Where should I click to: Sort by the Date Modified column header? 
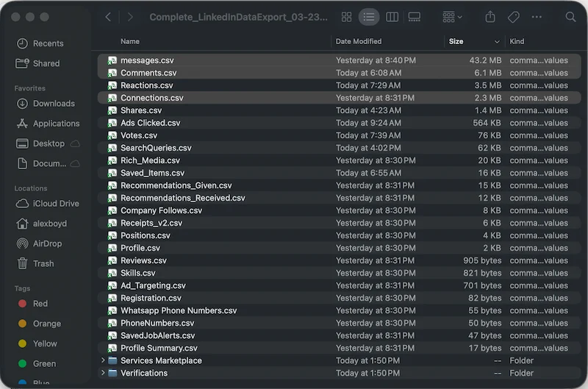click(x=359, y=42)
